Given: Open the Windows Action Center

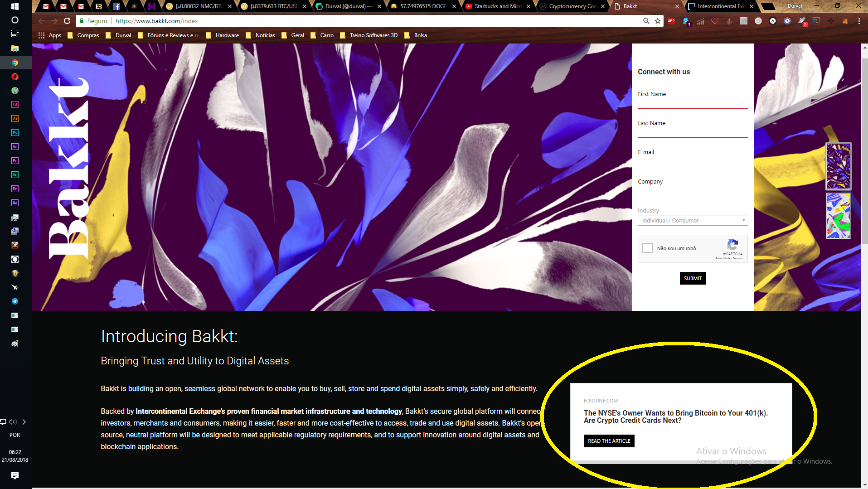Looking at the screenshot, I should click(x=15, y=475).
